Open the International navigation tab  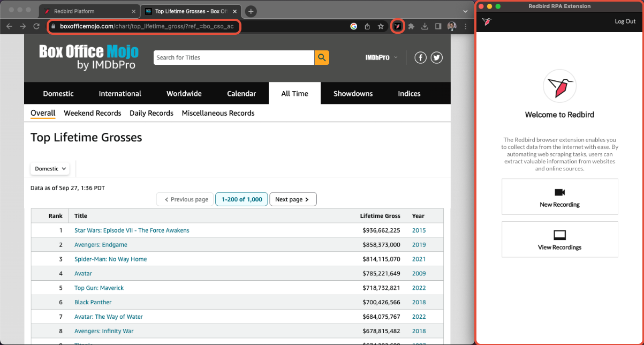tap(120, 93)
